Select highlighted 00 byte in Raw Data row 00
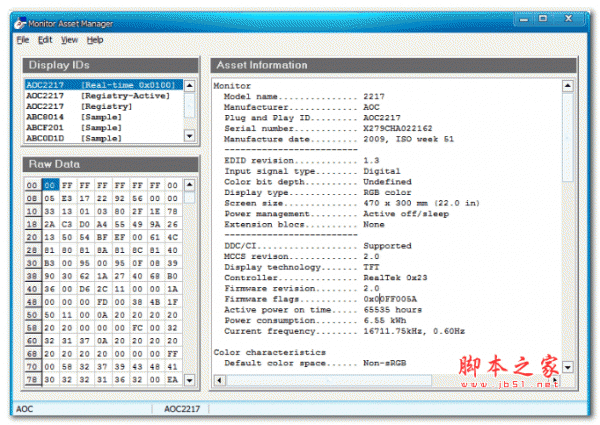The height and width of the screenshot is (425, 600). (x=50, y=186)
